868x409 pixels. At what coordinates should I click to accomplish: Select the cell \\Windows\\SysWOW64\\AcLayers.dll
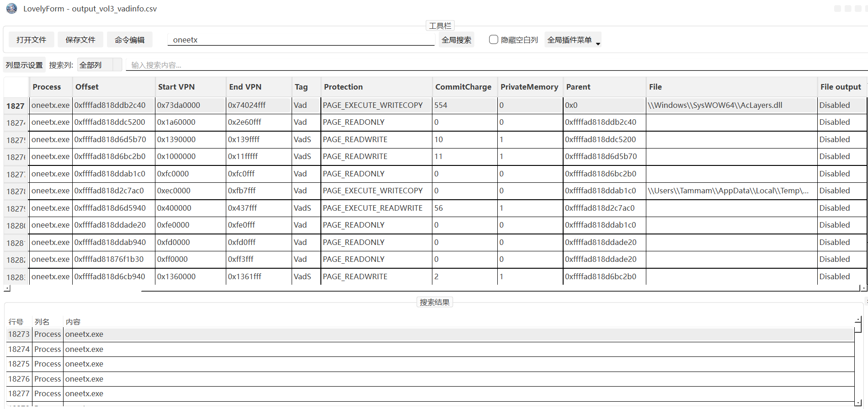click(x=732, y=105)
